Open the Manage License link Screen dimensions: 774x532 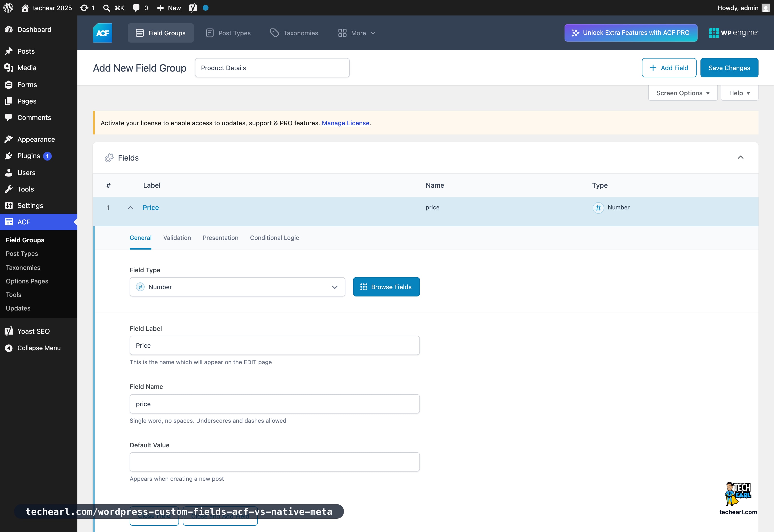click(345, 123)
